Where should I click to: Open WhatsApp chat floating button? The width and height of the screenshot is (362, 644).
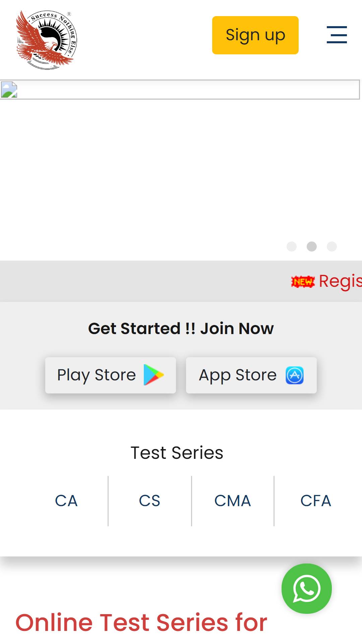pyautogui.click(x=307, y=589)
